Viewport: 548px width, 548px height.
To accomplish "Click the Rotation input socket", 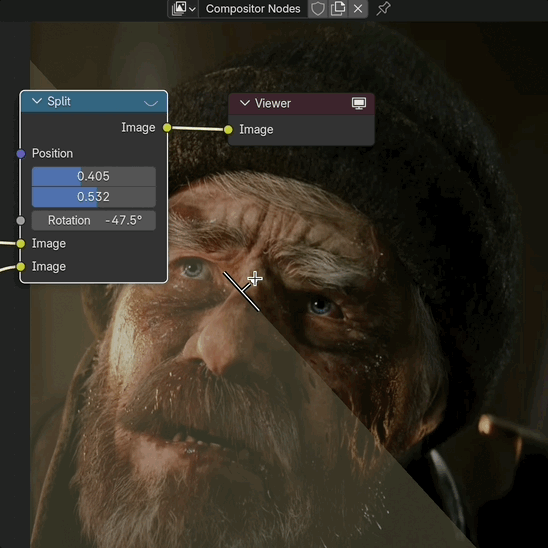I will [x=21, y=221].
